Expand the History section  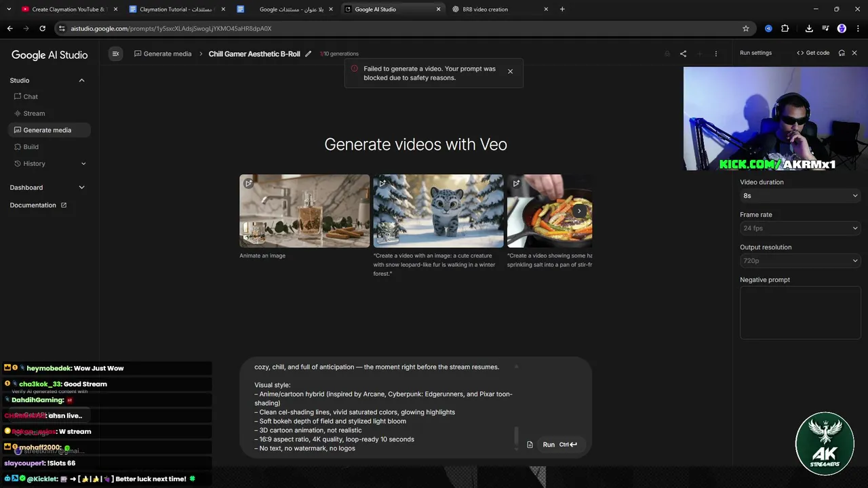[x=50, y=163]
